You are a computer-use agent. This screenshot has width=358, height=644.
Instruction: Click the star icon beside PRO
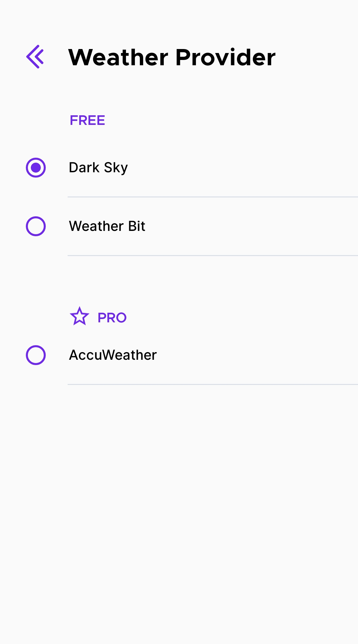click(80, 316)
